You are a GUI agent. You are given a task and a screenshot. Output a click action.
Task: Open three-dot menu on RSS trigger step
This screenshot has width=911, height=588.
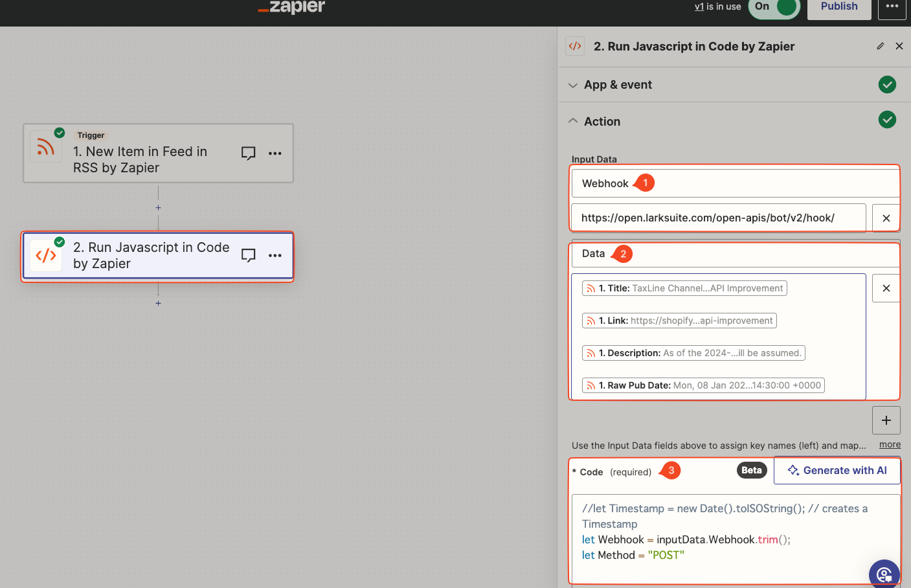point(275,153)
